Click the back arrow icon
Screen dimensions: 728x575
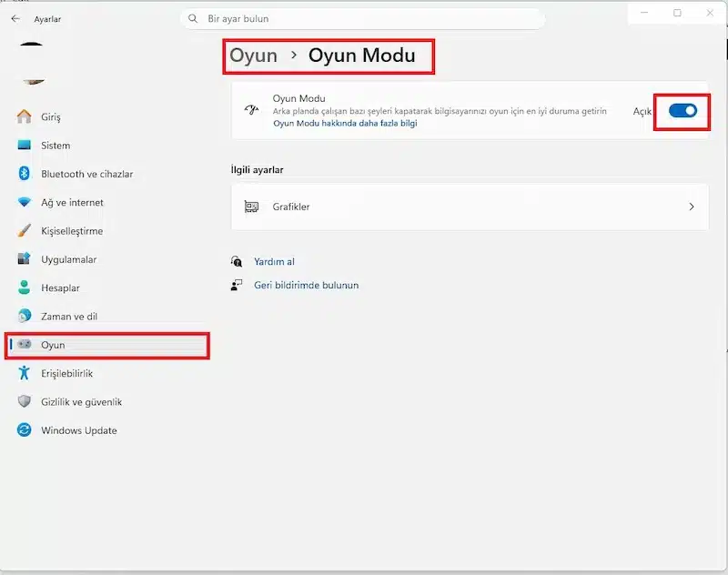(15, 18)
